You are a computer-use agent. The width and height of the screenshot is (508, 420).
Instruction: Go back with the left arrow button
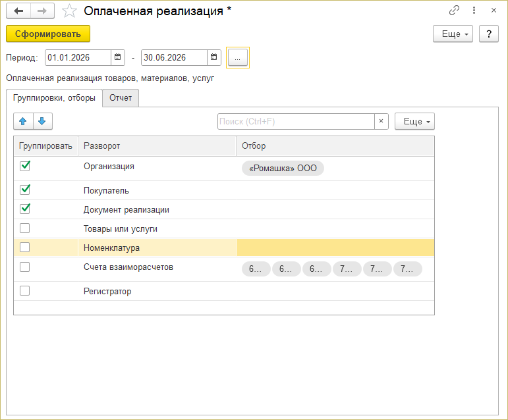pos(18,11)
